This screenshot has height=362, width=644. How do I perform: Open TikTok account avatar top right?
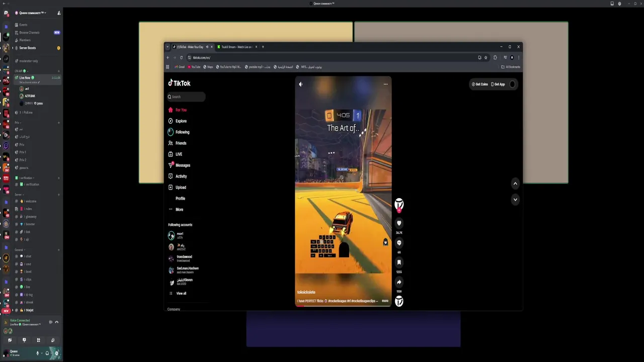pos(512,84)
